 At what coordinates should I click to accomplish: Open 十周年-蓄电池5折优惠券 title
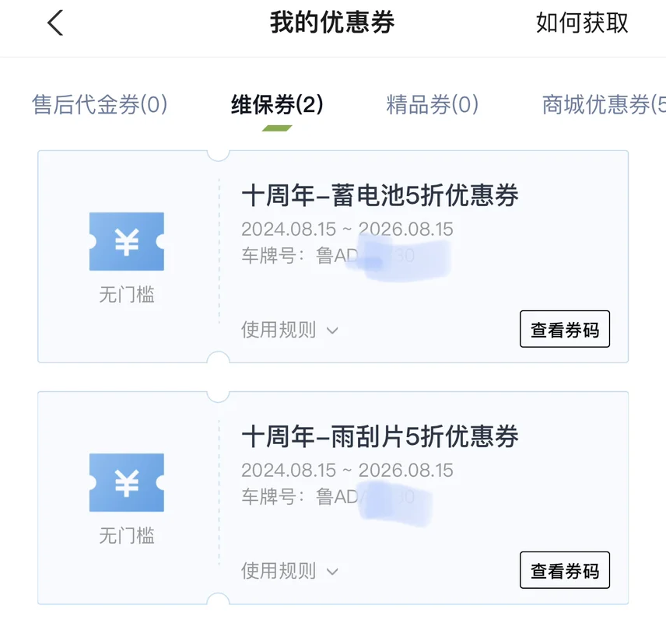380,195
